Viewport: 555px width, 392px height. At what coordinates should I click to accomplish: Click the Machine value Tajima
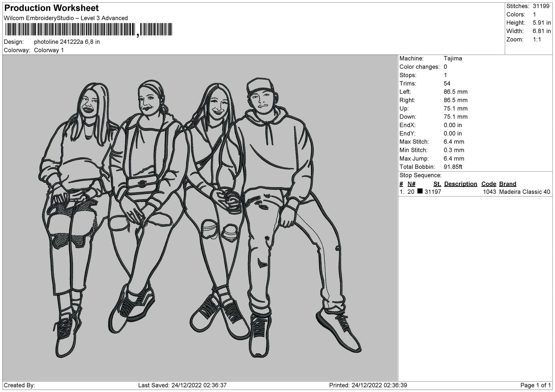453,58
